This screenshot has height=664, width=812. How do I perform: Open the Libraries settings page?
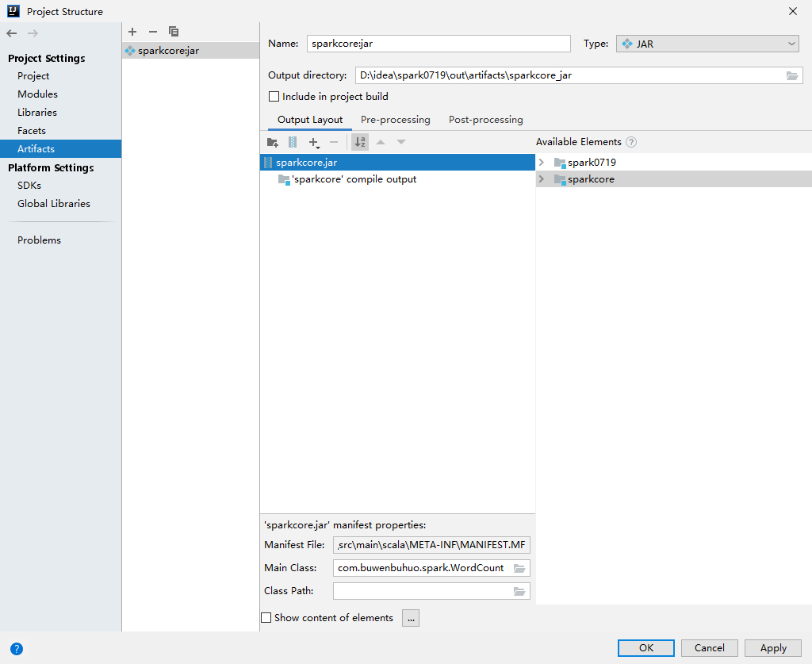coord(36,113)
